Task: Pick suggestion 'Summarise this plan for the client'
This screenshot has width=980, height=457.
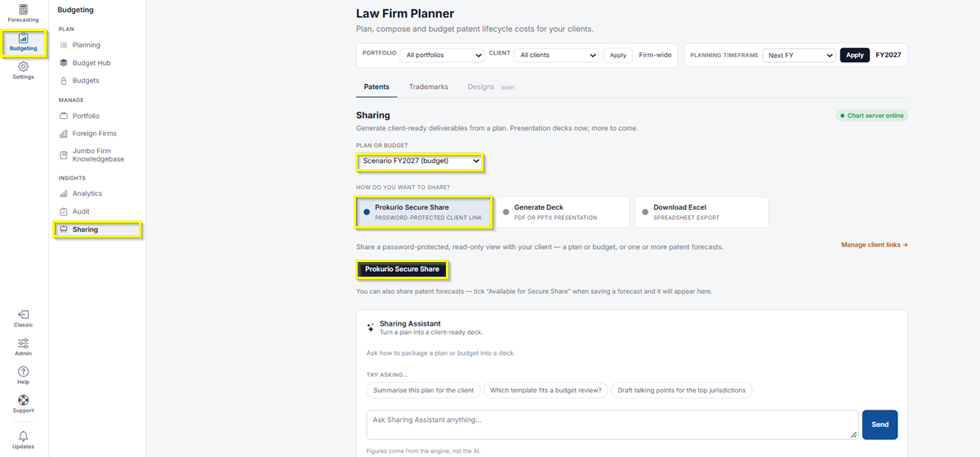Action: pos(423,390)
